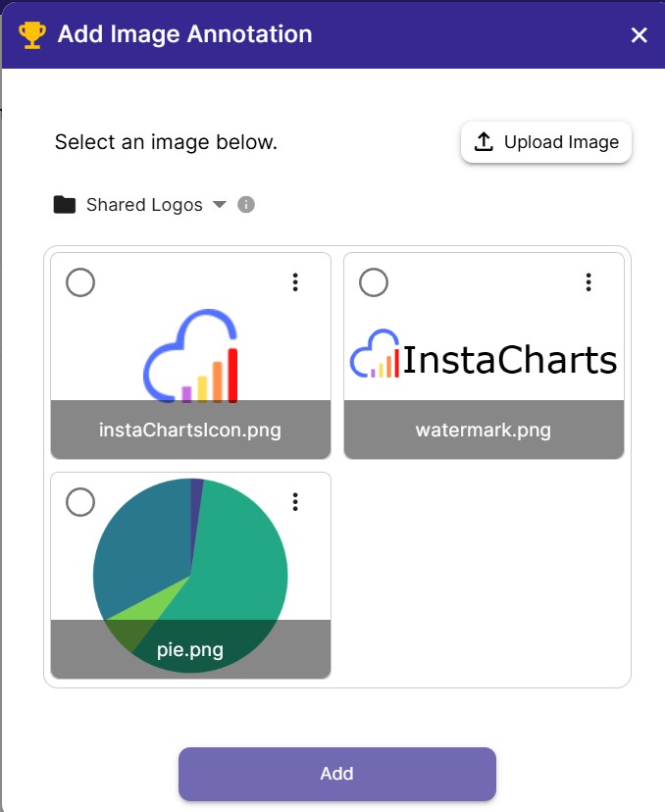
Task: Click the pie.png filename label
Action: pos(190,648)
